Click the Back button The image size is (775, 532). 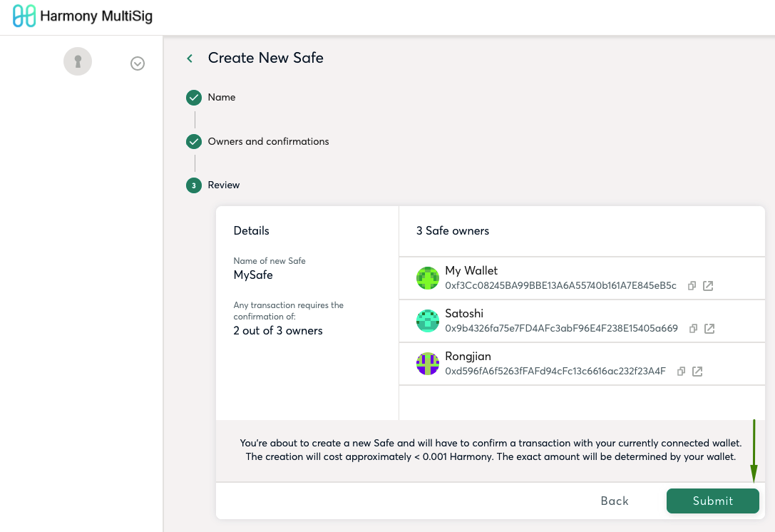pos(615,501)
